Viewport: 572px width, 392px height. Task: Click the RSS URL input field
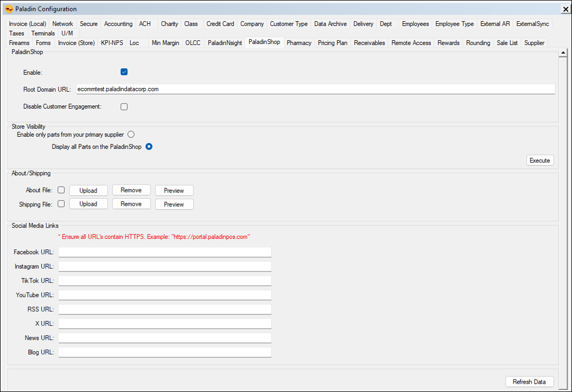click(165, 309)
